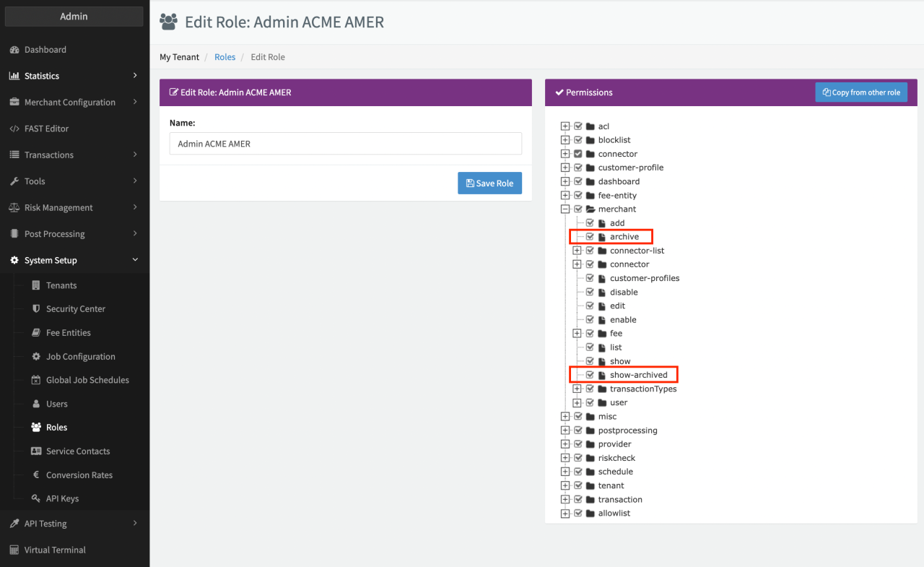Follow the Roles breadcrumb link
This screenshot has height=567, width=924.
225,57
